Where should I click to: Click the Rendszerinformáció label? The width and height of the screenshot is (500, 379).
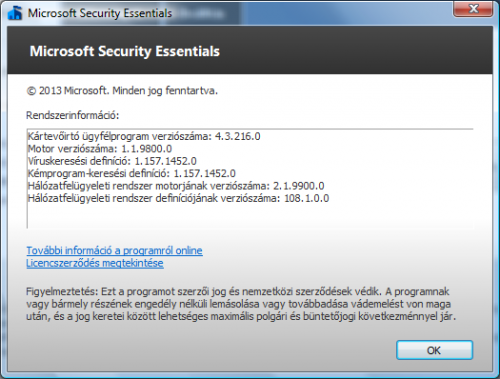point(73,115)
